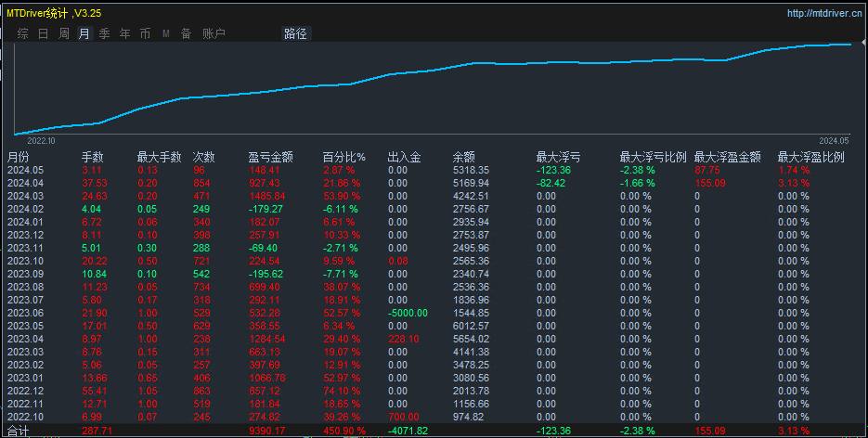
Task: Click the 合计 totals row label
Action: [x=18, y=431]
